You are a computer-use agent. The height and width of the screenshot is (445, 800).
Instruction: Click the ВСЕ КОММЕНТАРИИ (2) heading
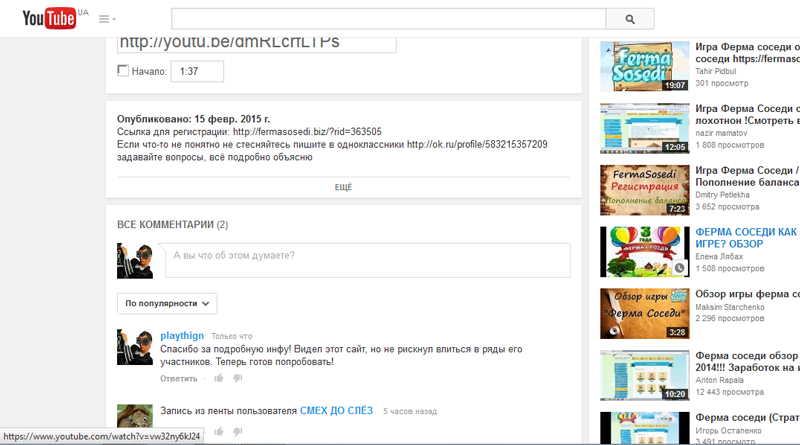tap(172, 225)
